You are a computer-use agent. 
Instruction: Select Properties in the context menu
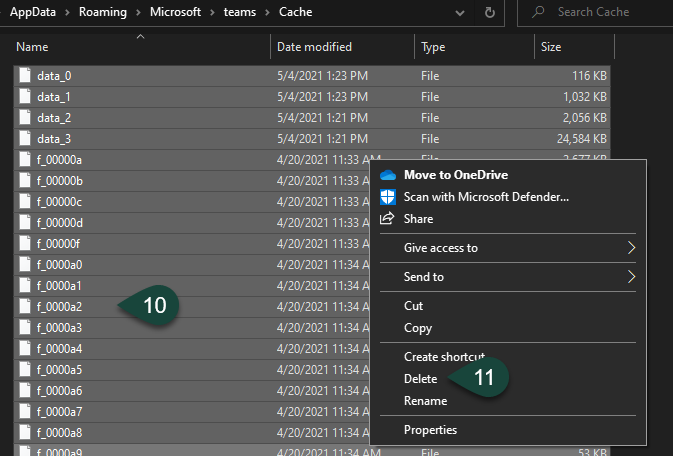point(430,430)
